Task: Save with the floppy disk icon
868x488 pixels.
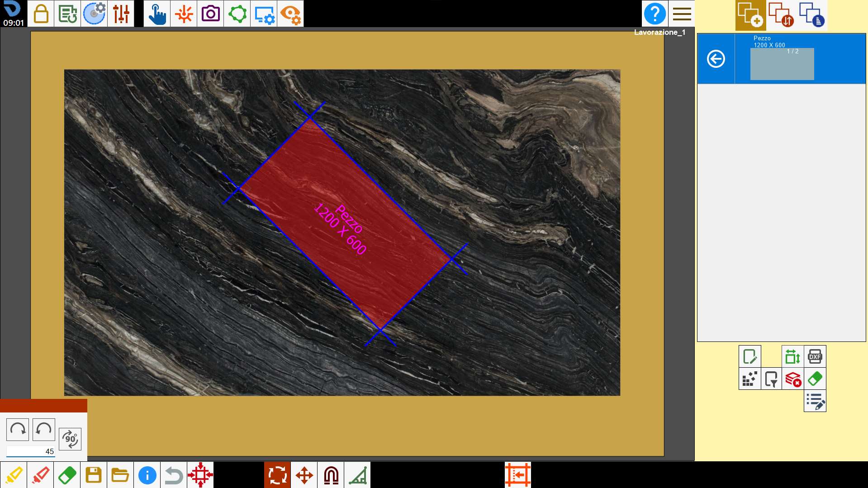Action: point(94,475)
